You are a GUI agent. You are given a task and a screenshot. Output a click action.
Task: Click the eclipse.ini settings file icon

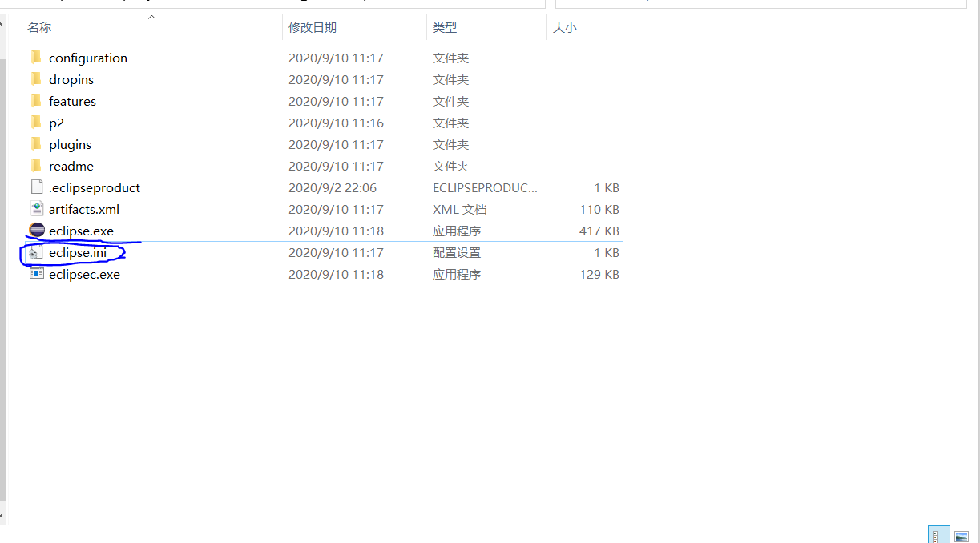point(36,252)
